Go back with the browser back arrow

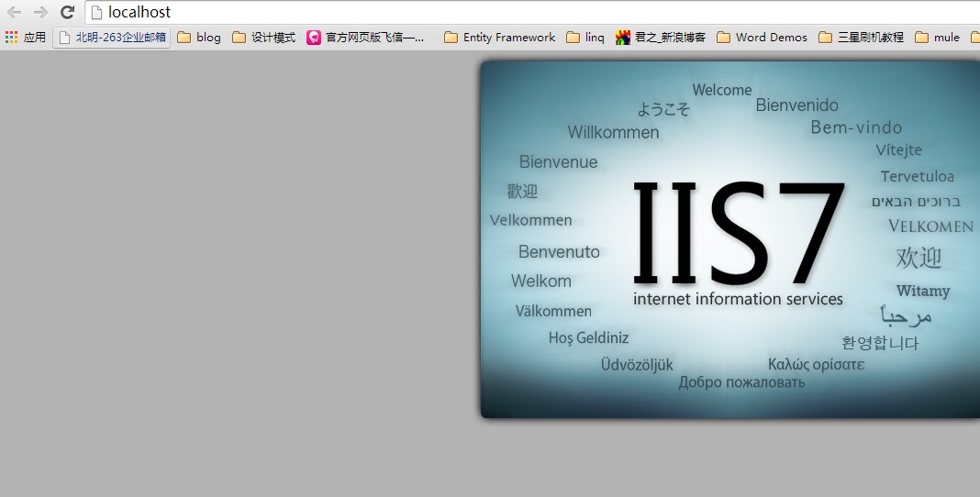[x=14, y=12]
